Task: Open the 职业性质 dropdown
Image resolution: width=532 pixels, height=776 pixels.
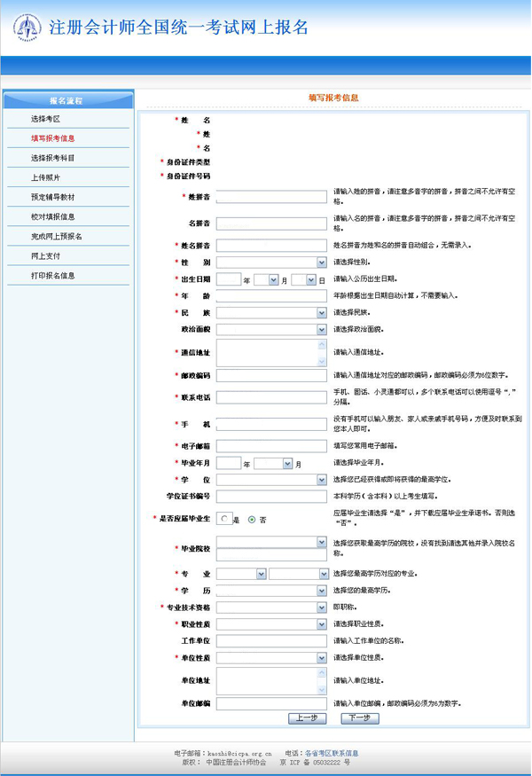Action: (271, 624)
